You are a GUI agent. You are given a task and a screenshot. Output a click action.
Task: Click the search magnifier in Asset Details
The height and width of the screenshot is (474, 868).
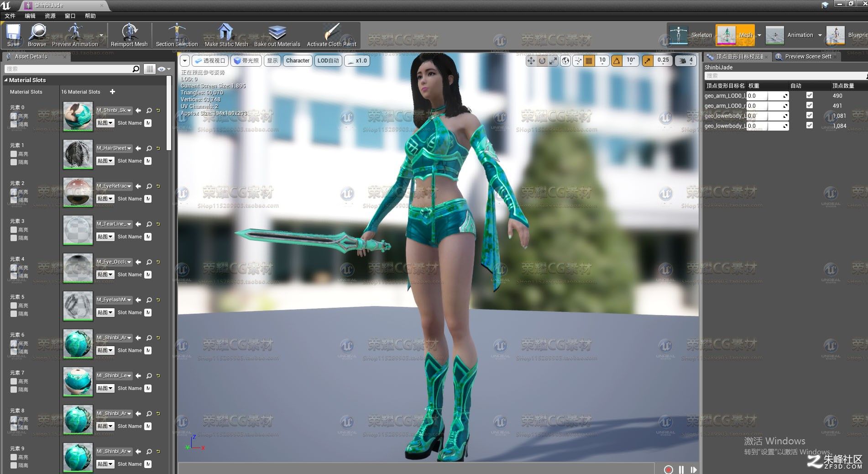(136, 69)
